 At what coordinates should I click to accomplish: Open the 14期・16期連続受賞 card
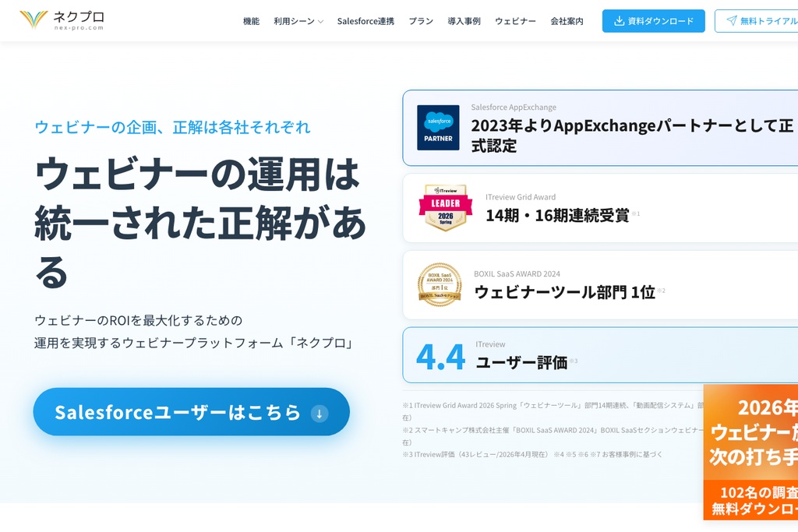[x=600, y=208]
